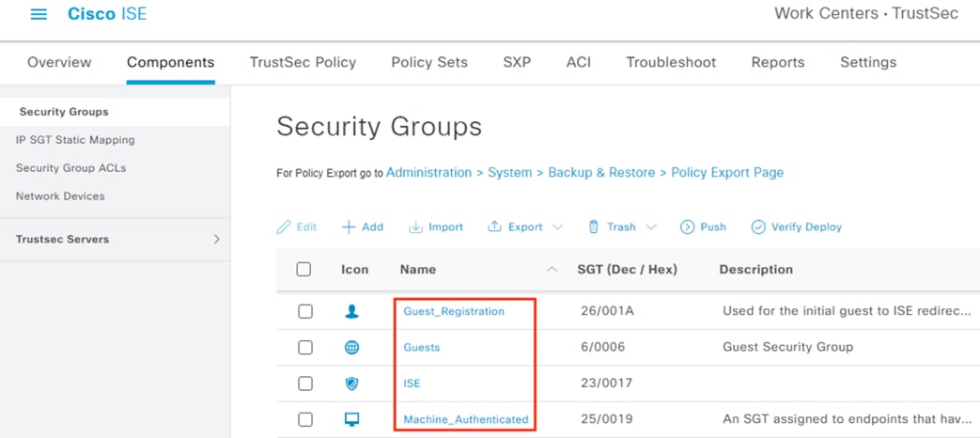Sort by the Name column arrow
The height and width of the screenshot is (438, 980).
tap(552, 270)
